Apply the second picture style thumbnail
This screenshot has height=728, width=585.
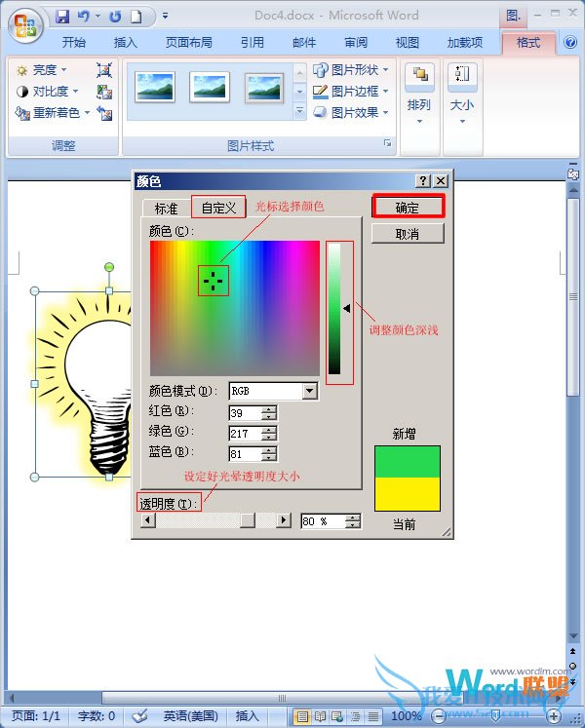coord(210,87)
